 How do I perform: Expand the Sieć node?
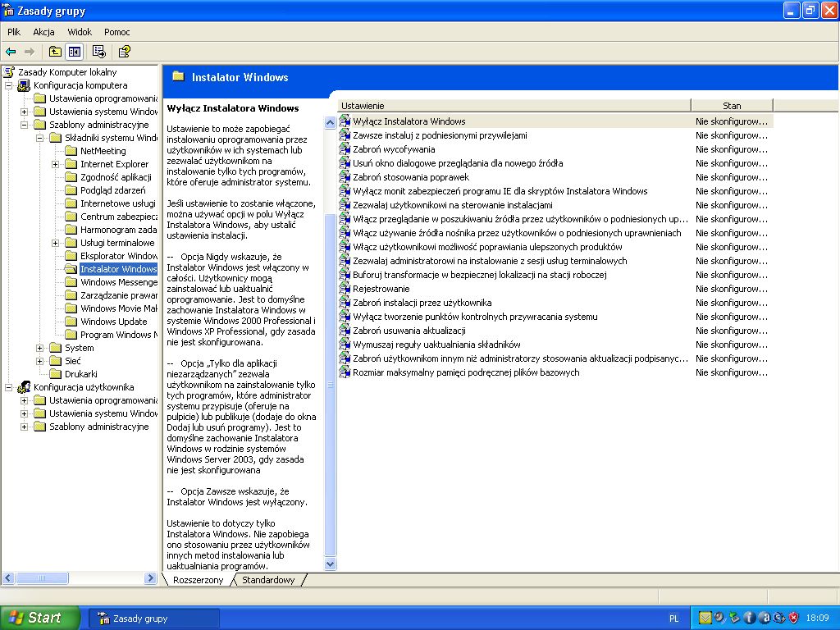pos(39,361)
